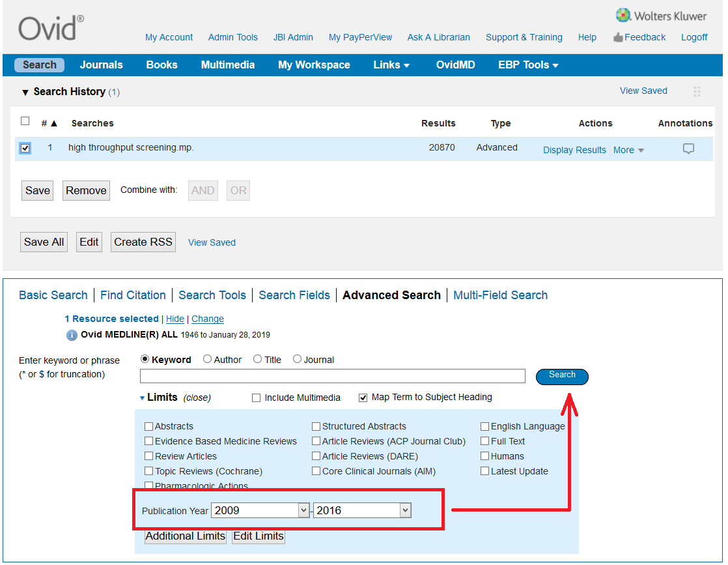Click the Feedback thumbs-up icon
The height and width of the screenshot is (565, 728).
[618, 38]
